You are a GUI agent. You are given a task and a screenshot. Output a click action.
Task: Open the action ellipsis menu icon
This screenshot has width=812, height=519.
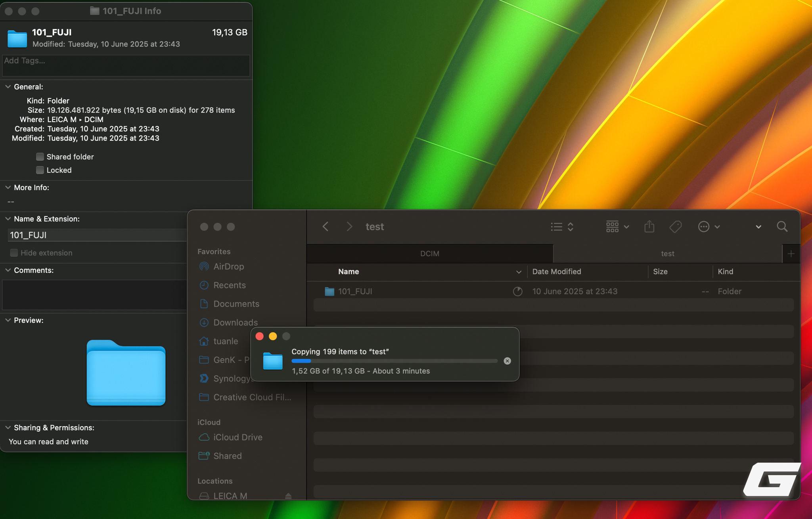[x=704, y=226]
